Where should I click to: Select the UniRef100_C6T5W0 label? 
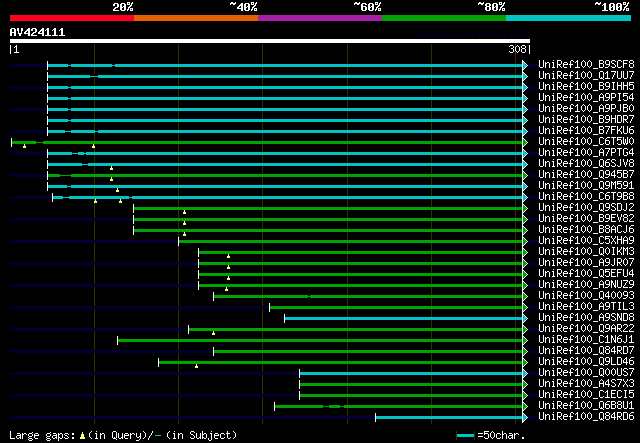(x=586, y=141)
